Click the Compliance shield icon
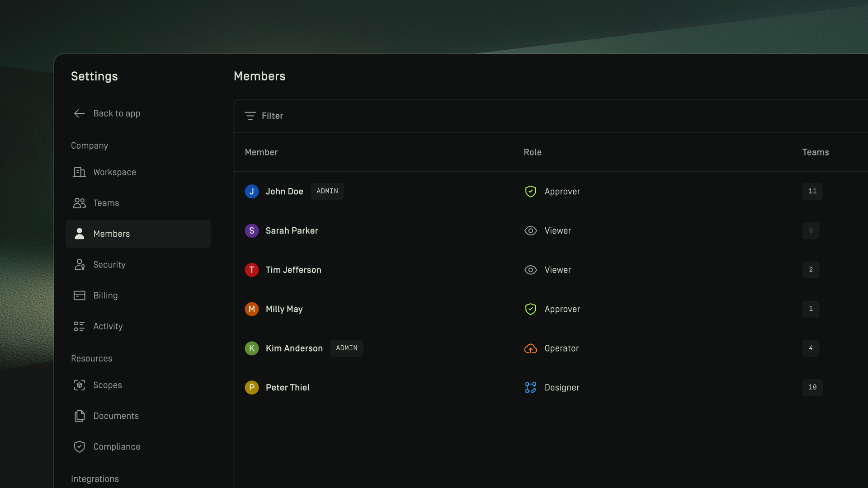This screenshot has width=868, height=488. coord(80,446)
